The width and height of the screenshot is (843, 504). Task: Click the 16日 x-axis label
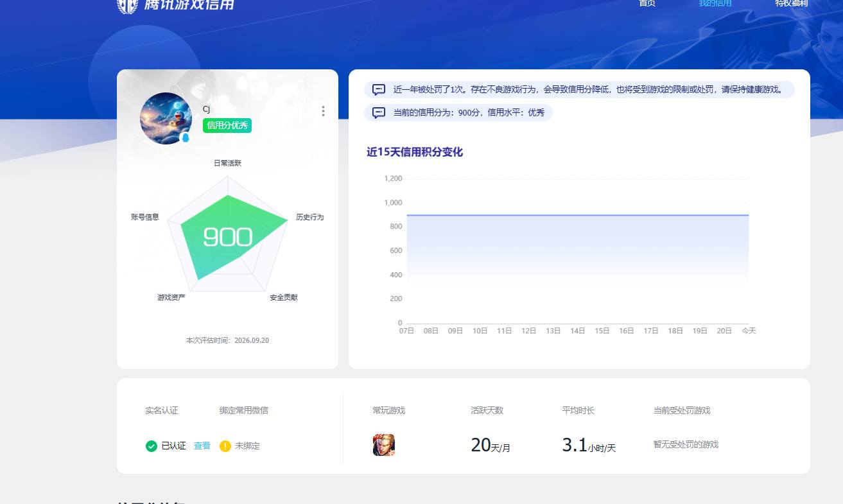coord(626,331)
